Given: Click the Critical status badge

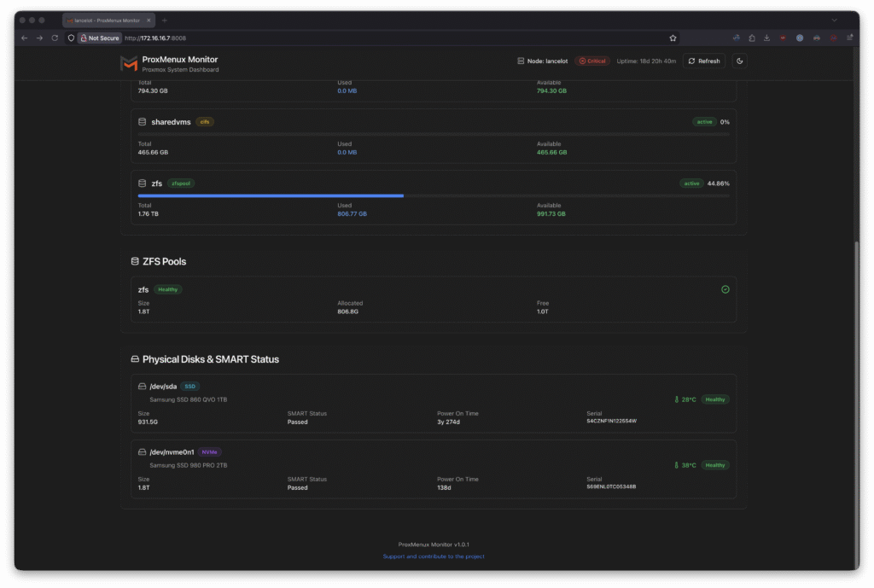Looking at the screenshot, I should (x=591, y=61).
